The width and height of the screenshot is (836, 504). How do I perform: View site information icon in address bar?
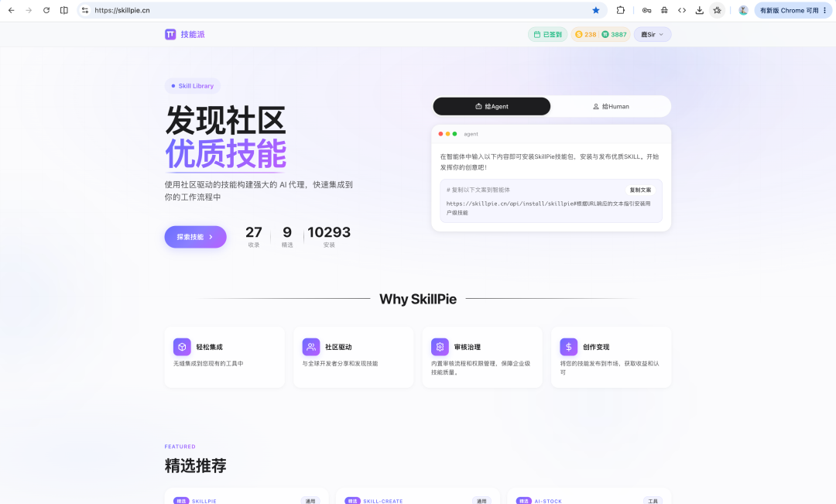85,10
